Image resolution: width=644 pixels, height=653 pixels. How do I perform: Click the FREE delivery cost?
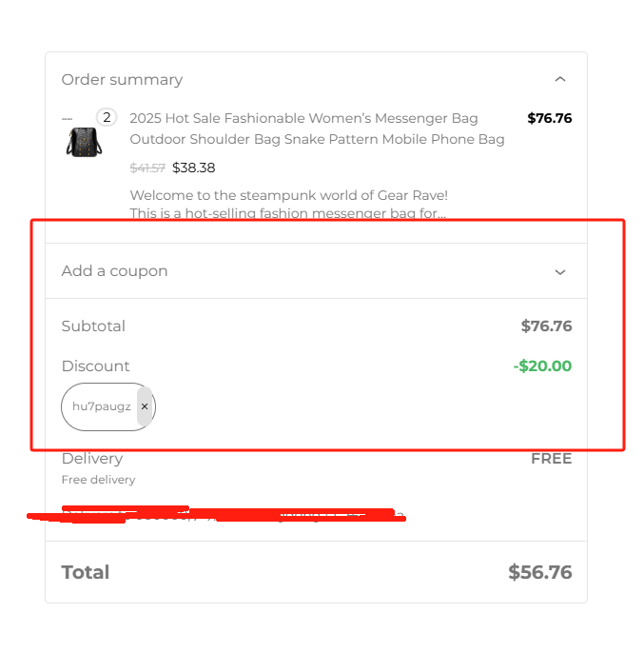(x=551, y=459)
